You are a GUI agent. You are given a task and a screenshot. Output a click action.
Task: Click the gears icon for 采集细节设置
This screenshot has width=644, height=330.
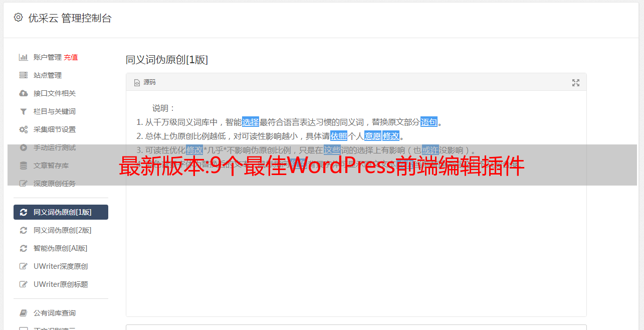tap(23, 129)
